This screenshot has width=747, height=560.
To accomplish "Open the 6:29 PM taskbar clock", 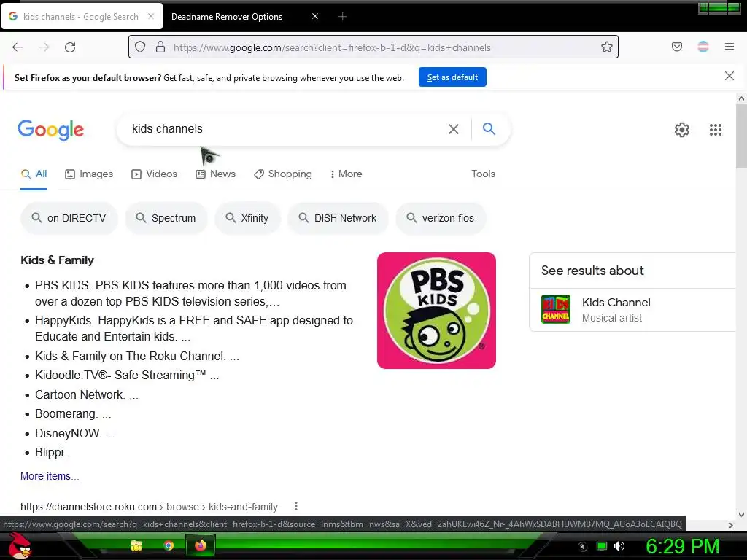I will coord(683,546).
